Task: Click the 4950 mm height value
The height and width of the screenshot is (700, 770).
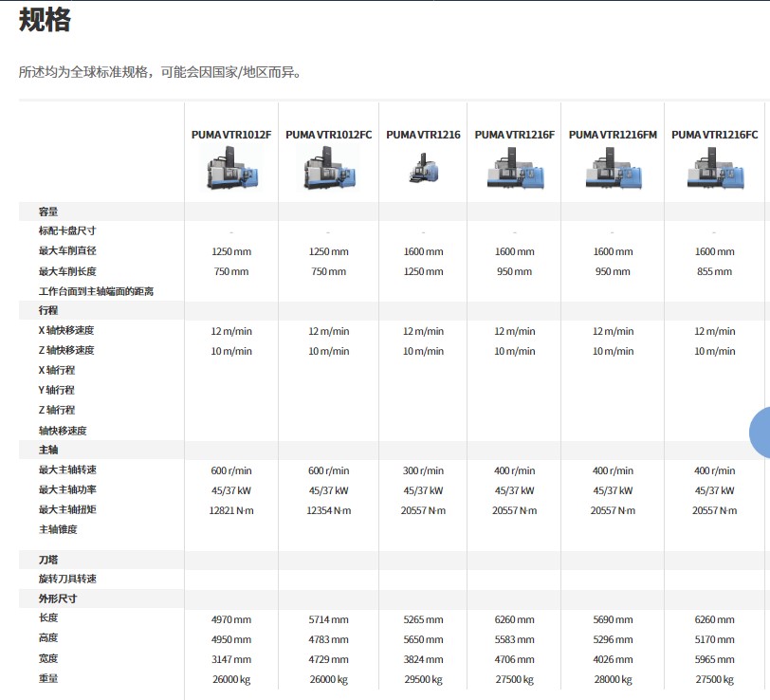Action: pyautogui.click(x=231, y=640)
